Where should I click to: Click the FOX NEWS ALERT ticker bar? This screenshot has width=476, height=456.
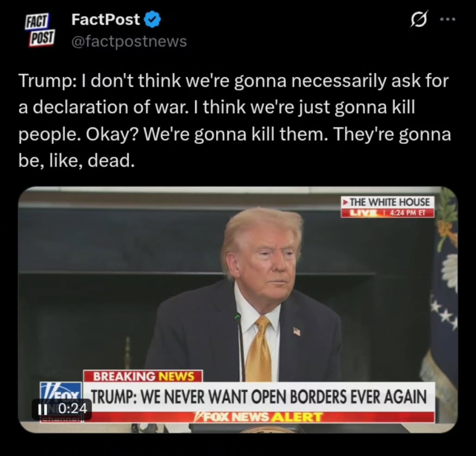258,417
